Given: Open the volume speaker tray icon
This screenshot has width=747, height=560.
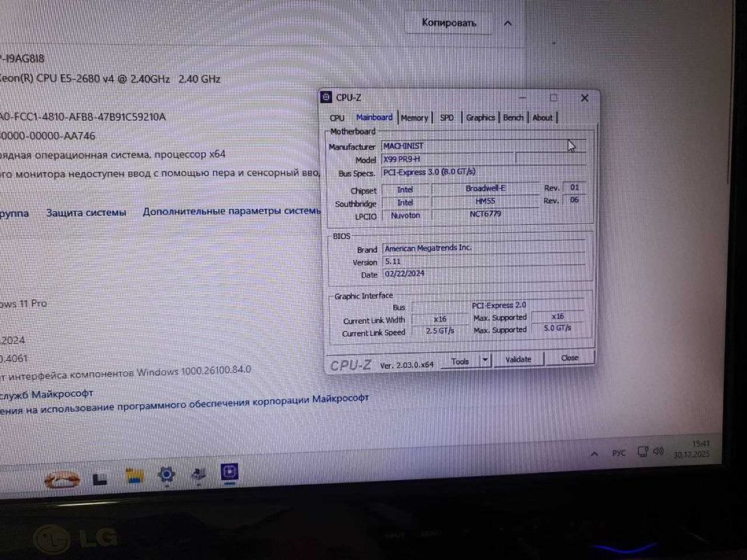Looking at the screenshot, I should pos(658,450).
